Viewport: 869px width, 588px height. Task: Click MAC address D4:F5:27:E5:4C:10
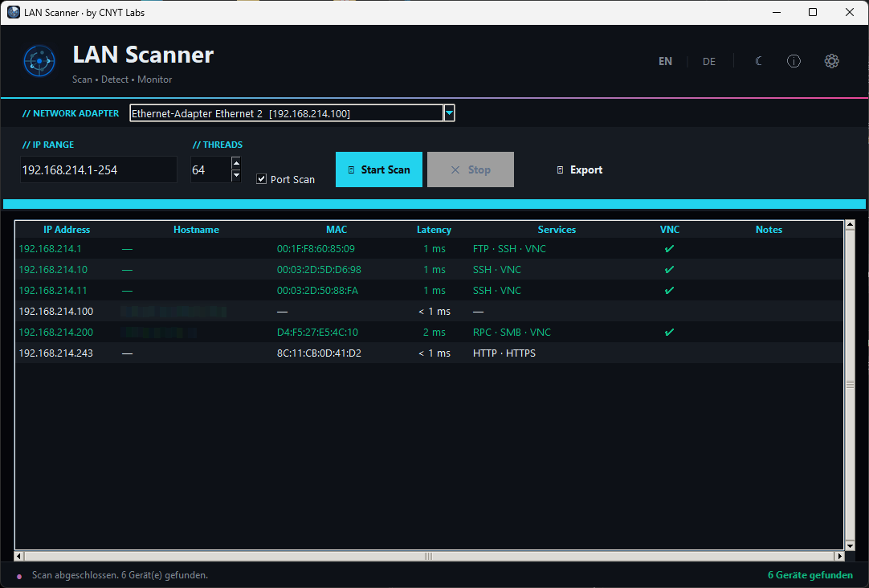tap(317, 333)
